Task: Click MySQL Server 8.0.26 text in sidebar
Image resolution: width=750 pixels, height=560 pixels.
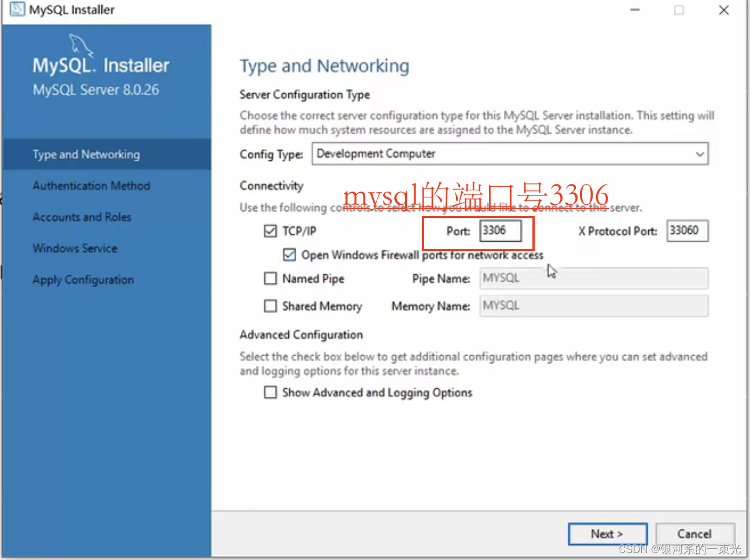Action: [x=96, y=90]
